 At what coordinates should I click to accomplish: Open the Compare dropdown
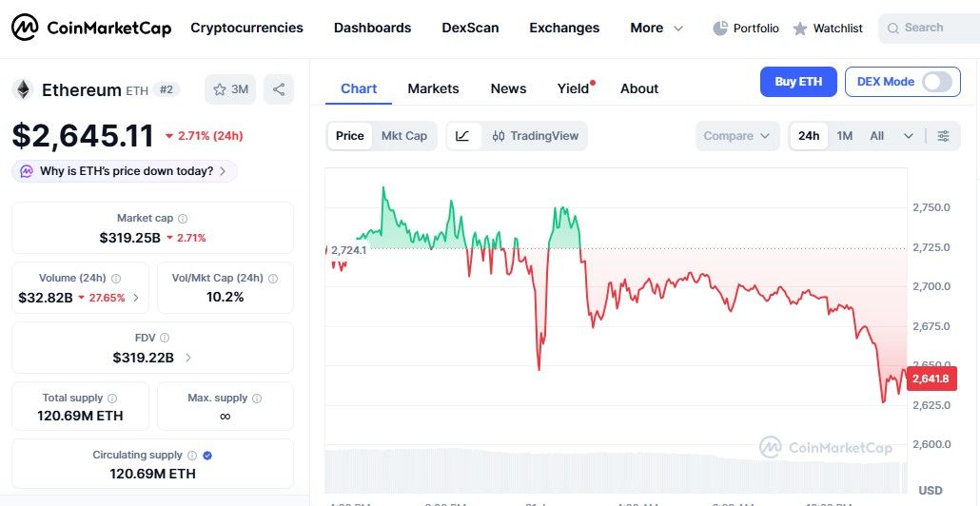point(736,136)
